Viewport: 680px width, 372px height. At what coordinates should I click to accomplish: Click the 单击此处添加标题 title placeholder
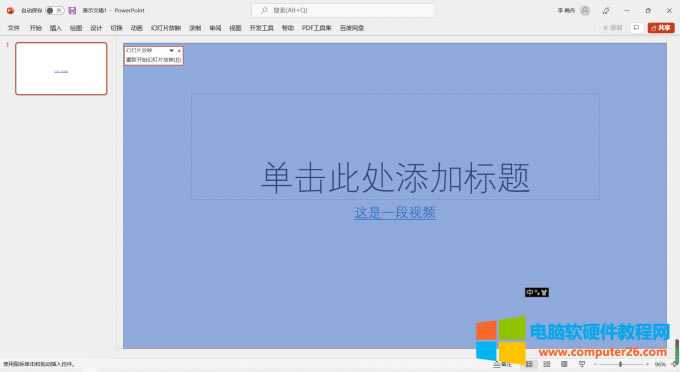(395, 146)
